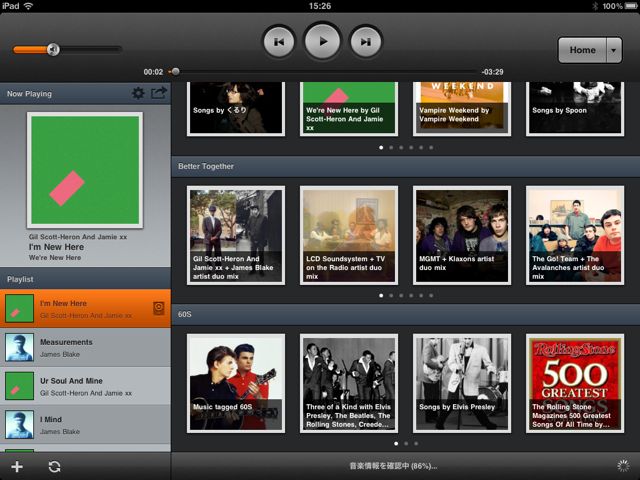Play Measurements by James Blake
The height and width of the screenshot is (480, 640).
click(x=85, y=348)
